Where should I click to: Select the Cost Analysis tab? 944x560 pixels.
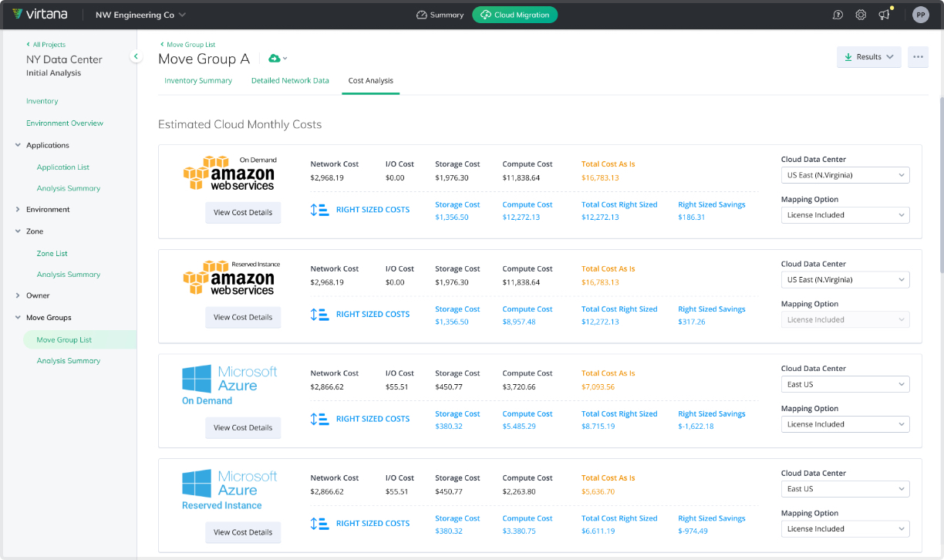[371, 81]
